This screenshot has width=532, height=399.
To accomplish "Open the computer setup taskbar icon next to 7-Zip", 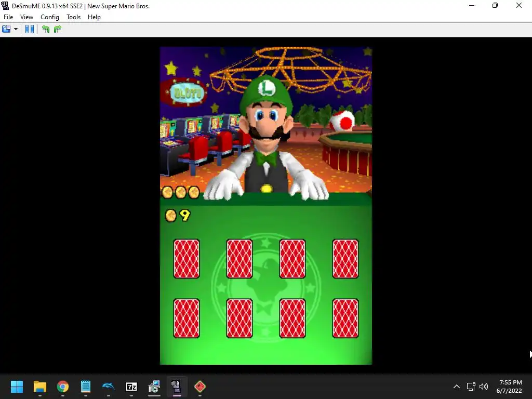I will [x=154, y=387].
